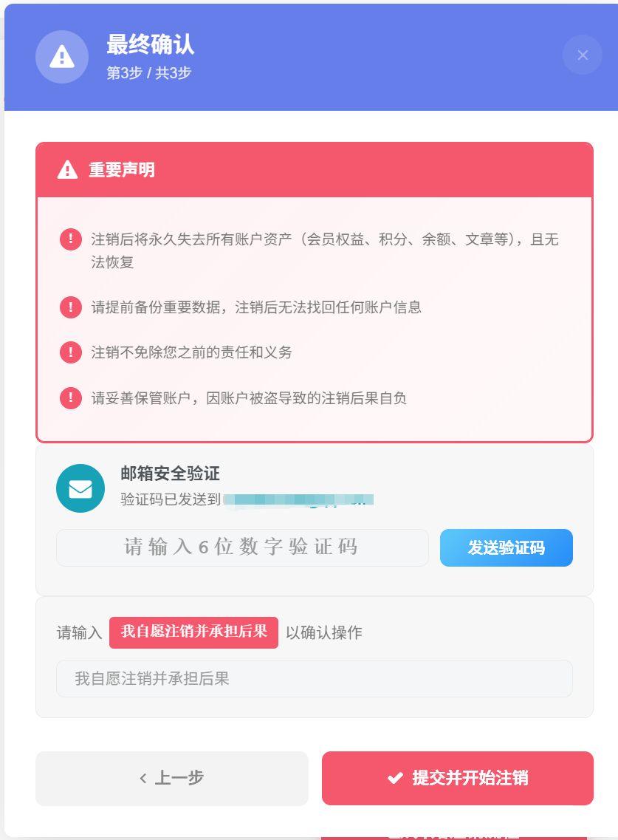The width and height of the screenshot is (618, 840).
Task: Click the 邮箱安全验证 heading
Action: (x=170, y=474)
